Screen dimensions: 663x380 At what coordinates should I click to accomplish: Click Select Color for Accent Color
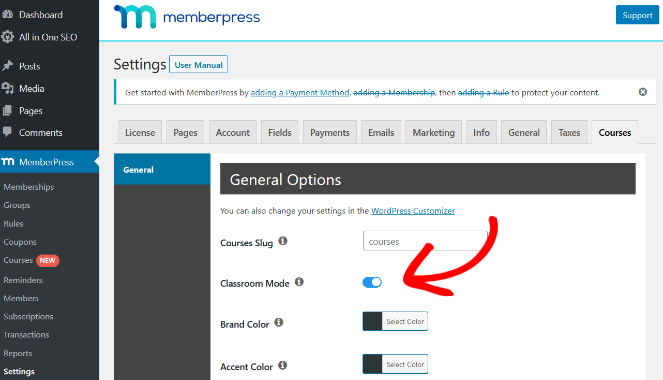(405, 364)
